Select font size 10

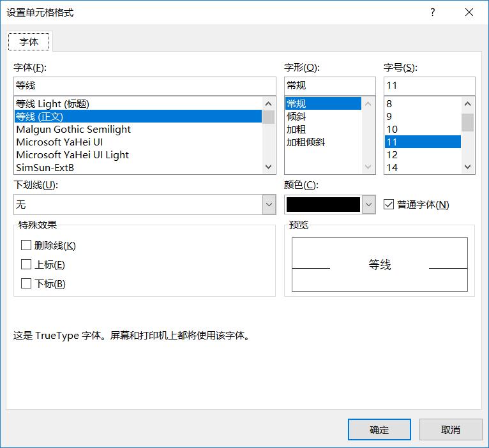(x=423, y=129)
